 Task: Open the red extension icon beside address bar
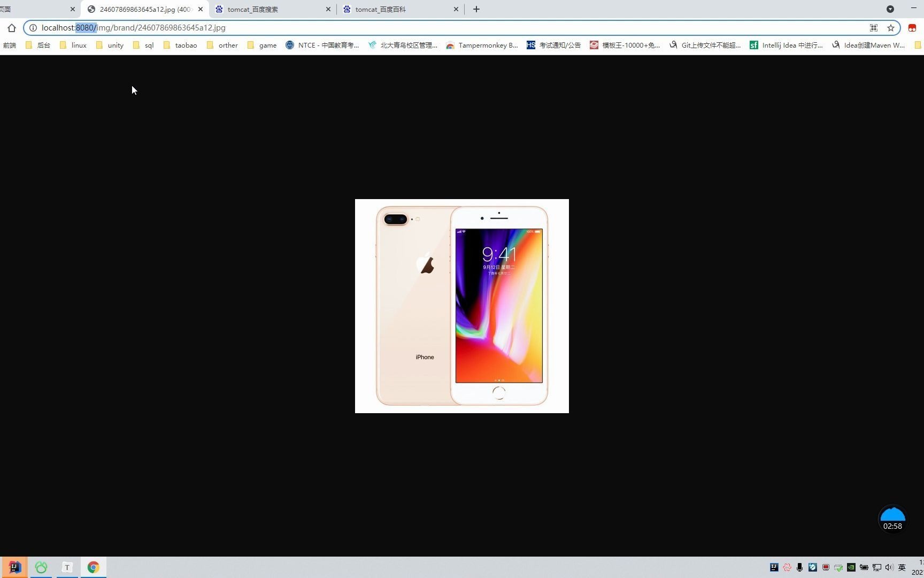tap(912, 28)
